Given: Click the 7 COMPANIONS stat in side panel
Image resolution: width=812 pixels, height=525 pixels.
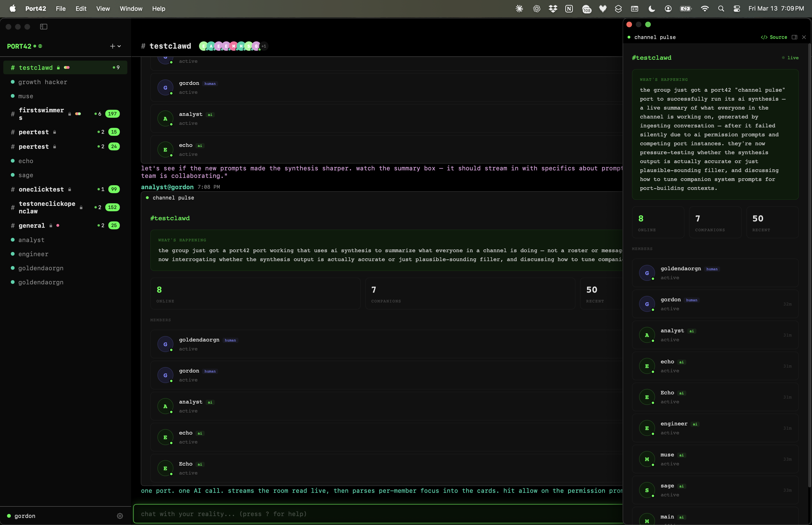Looking at the screenshot, I should click(x=715, y=222).
